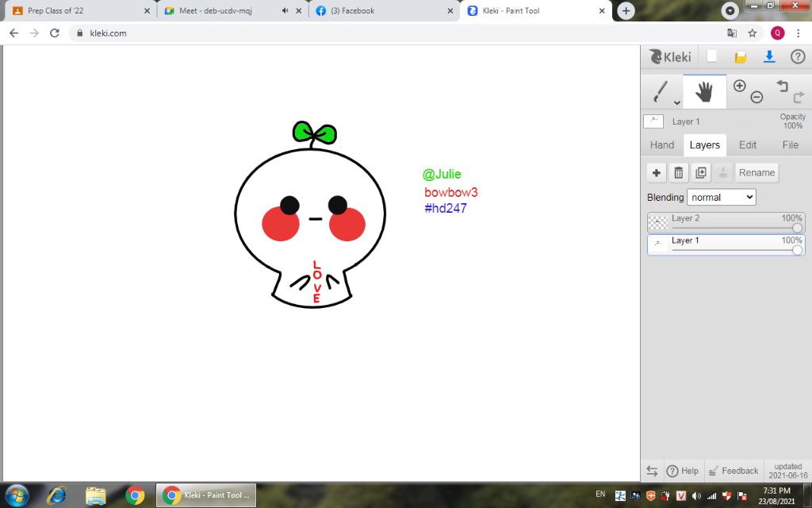The width and height of the screenshot is (812, 508).
Task: Open Windows Explorer folder from the taskbar
Action: [x=96, y=495]
